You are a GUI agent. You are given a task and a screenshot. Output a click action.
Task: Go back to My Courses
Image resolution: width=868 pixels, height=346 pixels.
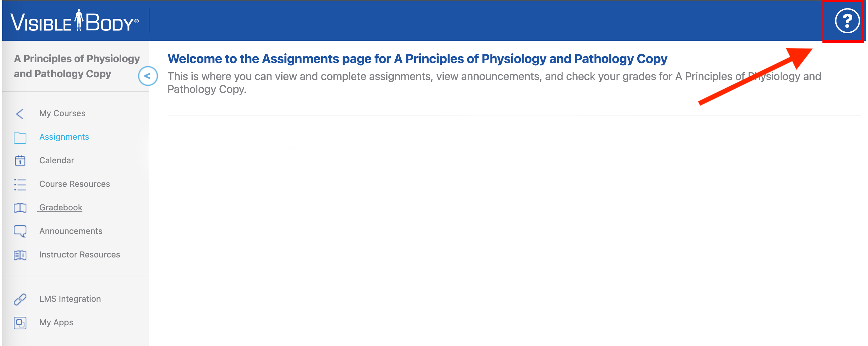point(62,113)
